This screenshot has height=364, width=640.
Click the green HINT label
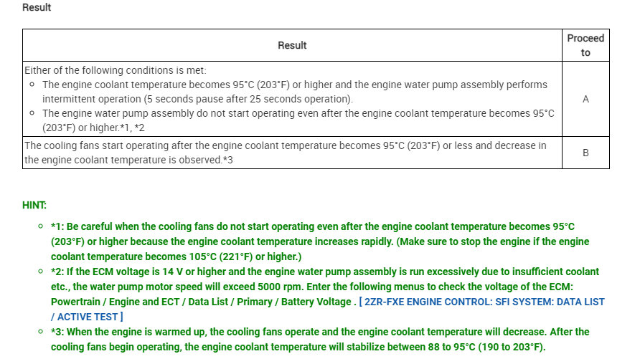pos(34,205)
